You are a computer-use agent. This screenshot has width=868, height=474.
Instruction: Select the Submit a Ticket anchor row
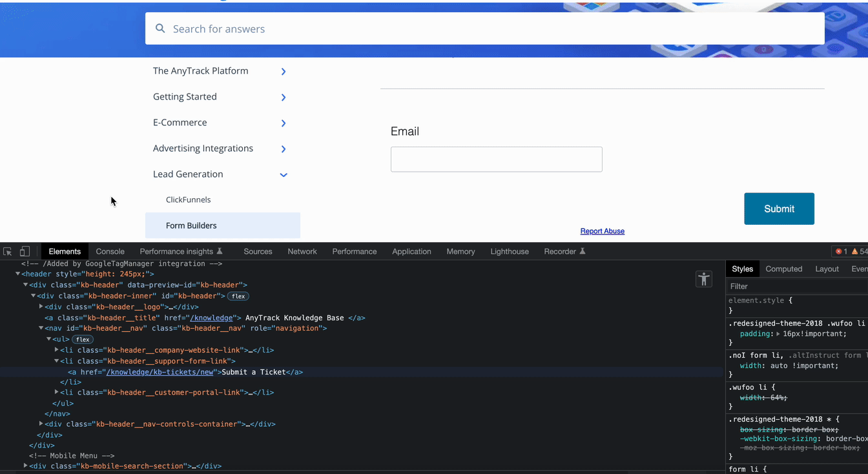coord(362,372)
